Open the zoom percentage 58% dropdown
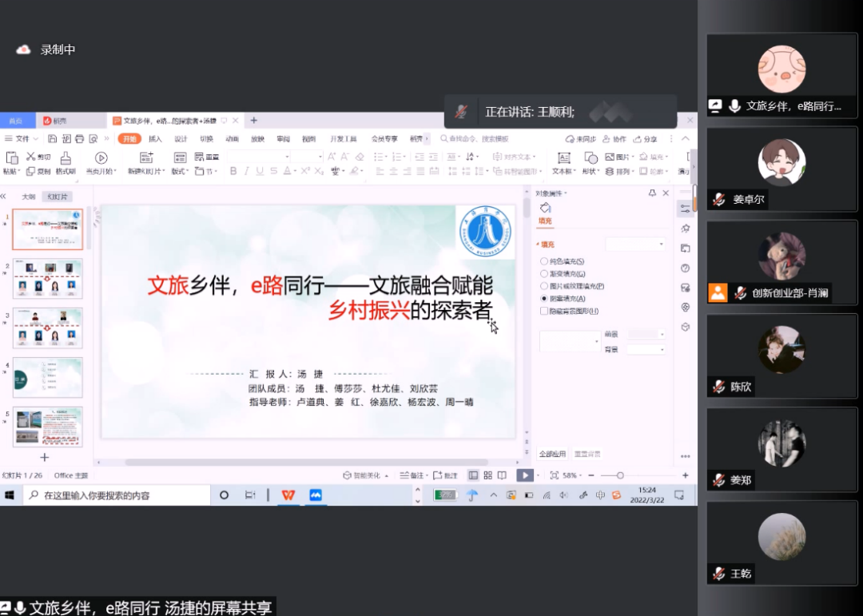The height and width of the screenshot is (616, 863). pos(572,476)
